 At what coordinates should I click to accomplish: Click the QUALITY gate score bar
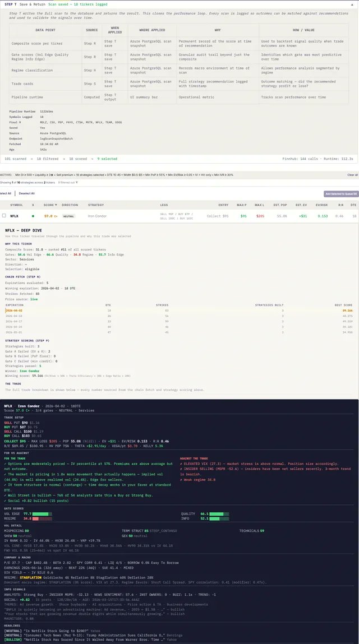coord(219,514)
